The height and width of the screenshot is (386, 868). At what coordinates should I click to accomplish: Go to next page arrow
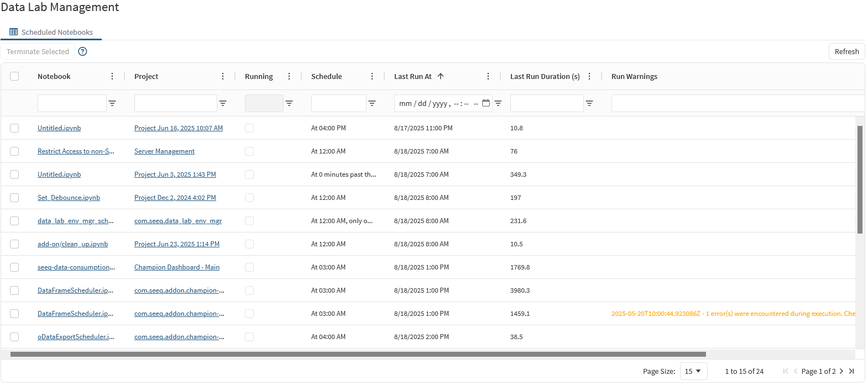(x=841, y=371)
